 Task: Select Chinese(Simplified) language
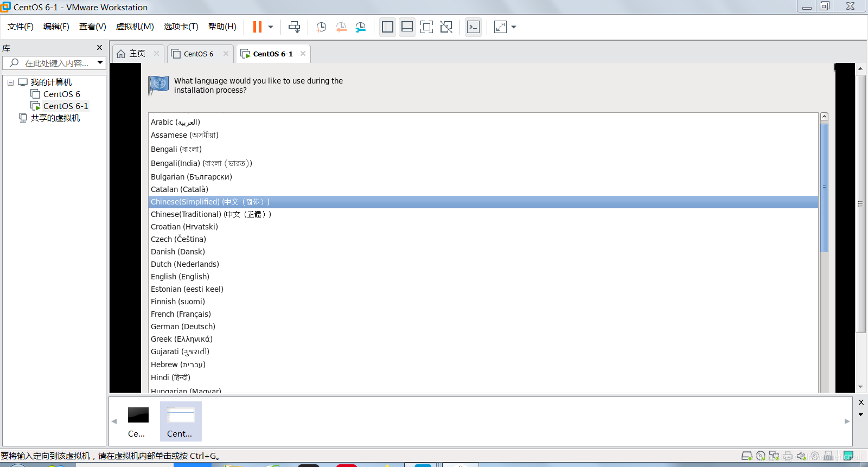point(483,202)
